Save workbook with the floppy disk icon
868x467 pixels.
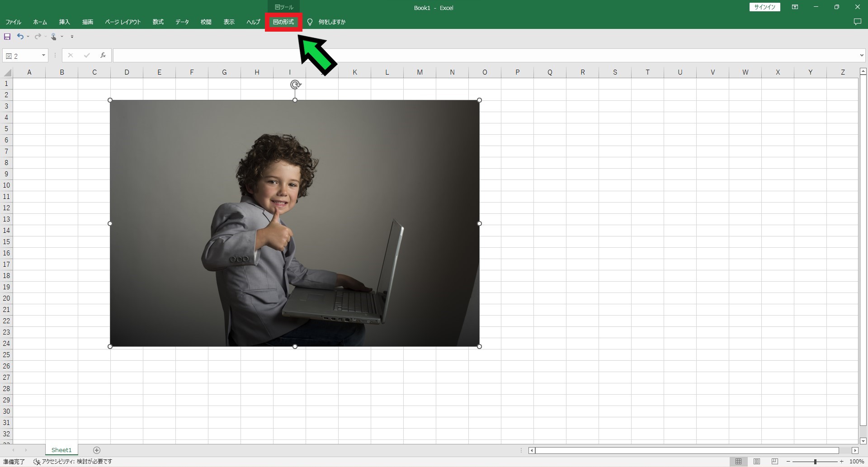[x=7, y=37]
